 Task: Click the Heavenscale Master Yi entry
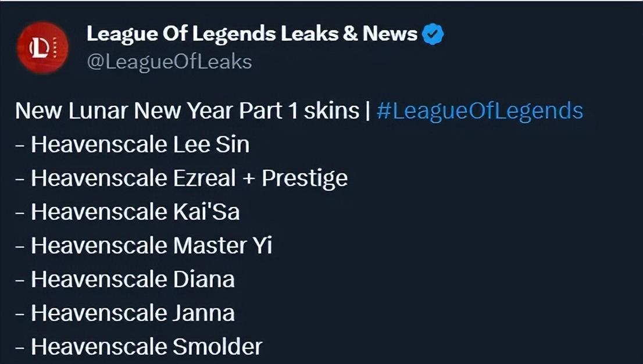pos(151,245)
